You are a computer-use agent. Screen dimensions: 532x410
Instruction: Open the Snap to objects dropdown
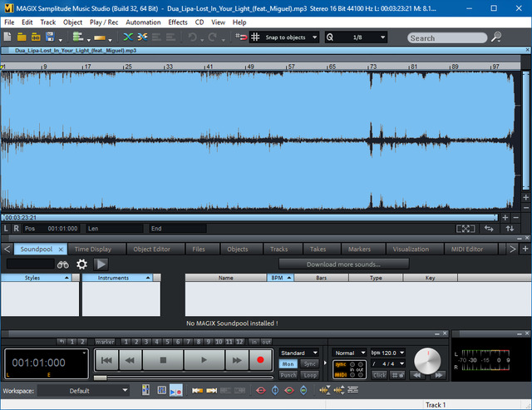(284, 37)
